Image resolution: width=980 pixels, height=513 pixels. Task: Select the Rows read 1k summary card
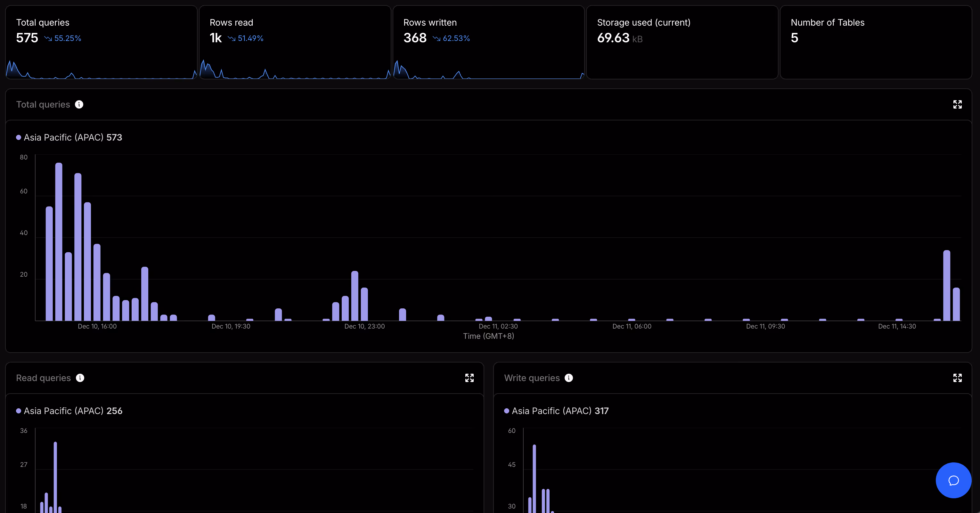coord(295,42)
